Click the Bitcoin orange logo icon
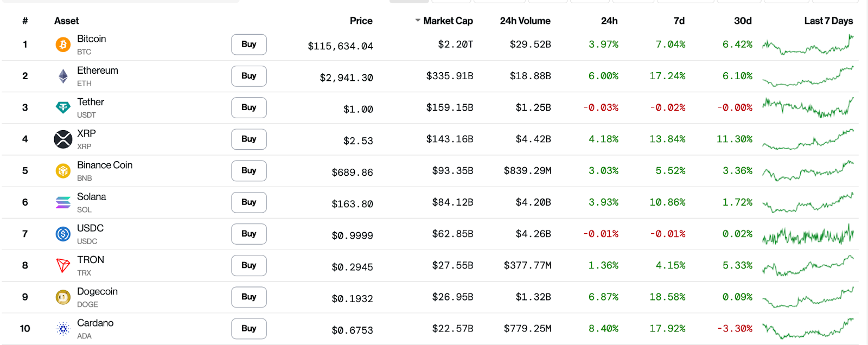 [x=63, y=44]
